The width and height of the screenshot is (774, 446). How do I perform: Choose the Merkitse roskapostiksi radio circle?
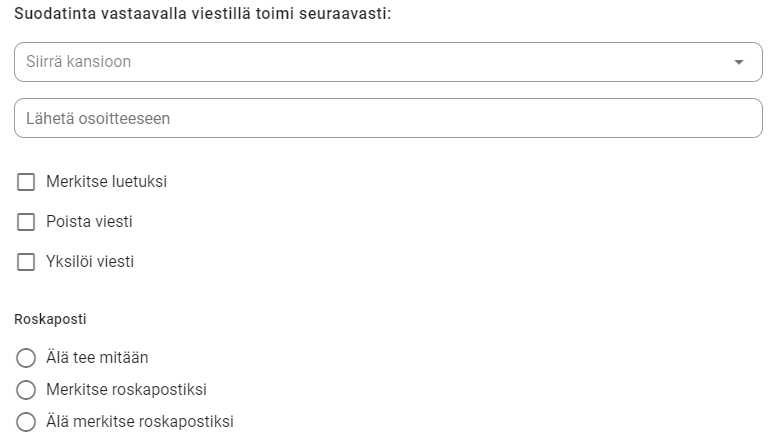coord(26,390)
